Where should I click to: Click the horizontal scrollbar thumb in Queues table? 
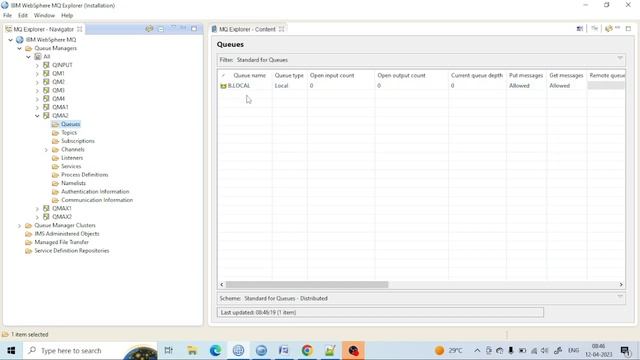[307, 284]
